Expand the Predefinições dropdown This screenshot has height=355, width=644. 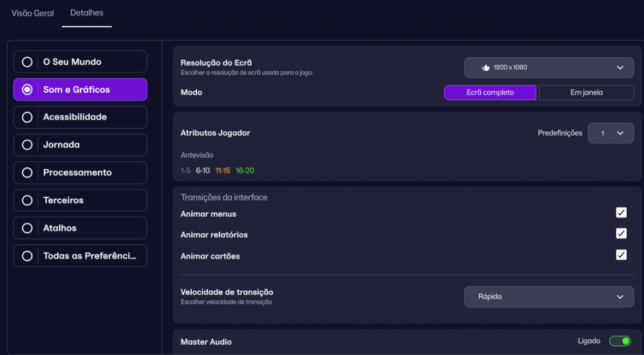point(611,133)
